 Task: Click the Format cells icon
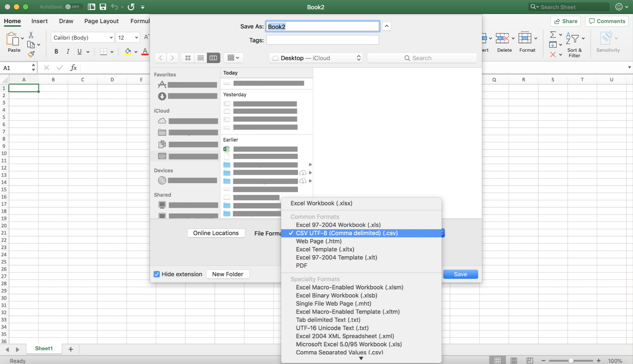(525, 38)
